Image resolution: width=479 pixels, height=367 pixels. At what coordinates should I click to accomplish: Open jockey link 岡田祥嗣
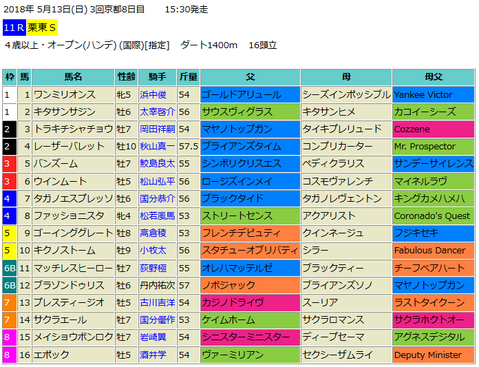[x=157, y=129]
